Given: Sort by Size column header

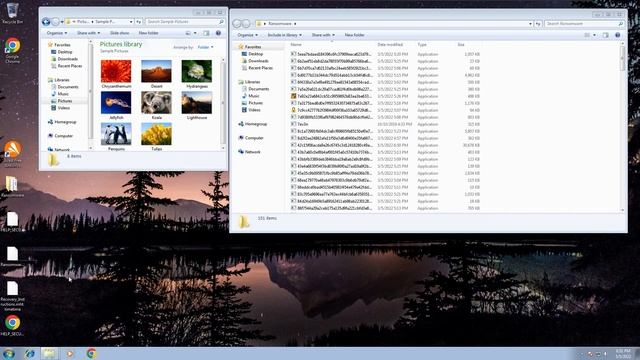Looking at the screenshot, I should [461, 44].
